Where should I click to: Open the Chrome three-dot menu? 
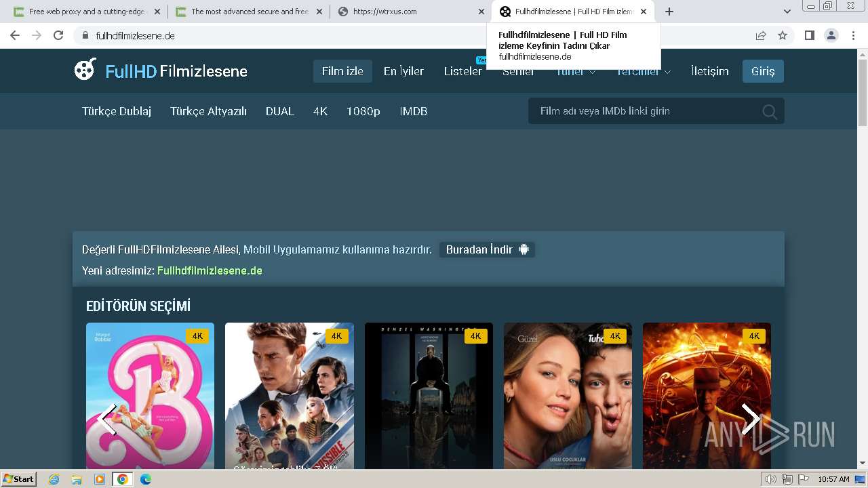[853, 35]
